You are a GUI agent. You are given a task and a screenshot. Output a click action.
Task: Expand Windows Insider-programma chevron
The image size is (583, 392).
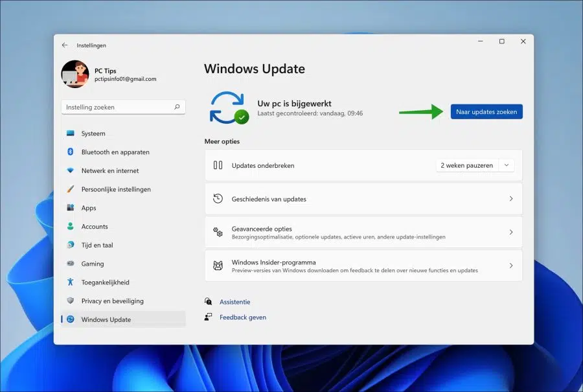[x=511, y=266]
